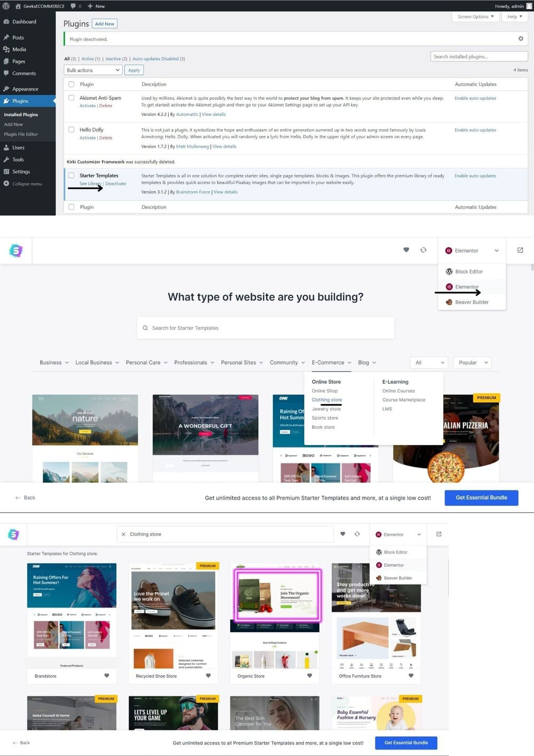Click the New plus icon in admin bar
Viewport: 534px width, 756px height.
90,6
